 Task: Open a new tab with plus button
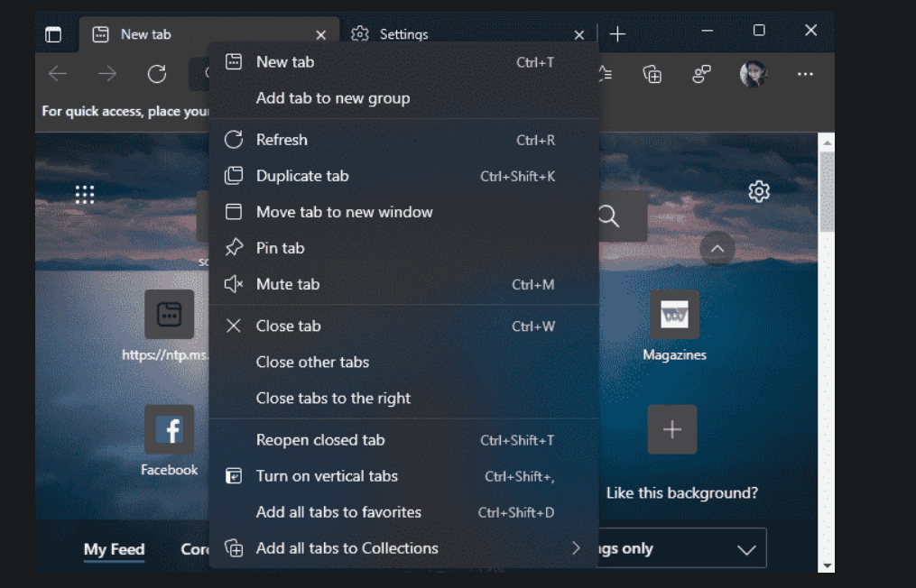(x=617, y=34)
